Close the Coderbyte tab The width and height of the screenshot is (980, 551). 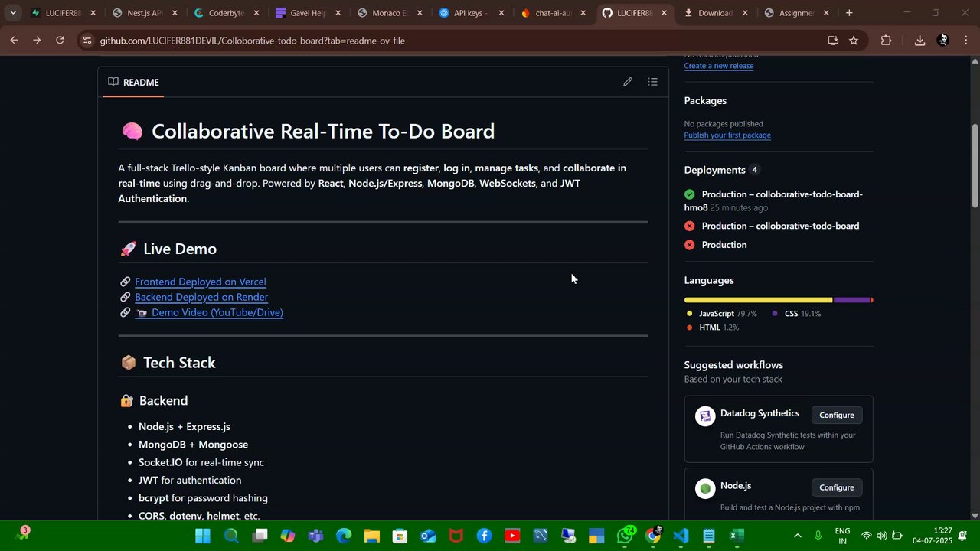(256, 13)
